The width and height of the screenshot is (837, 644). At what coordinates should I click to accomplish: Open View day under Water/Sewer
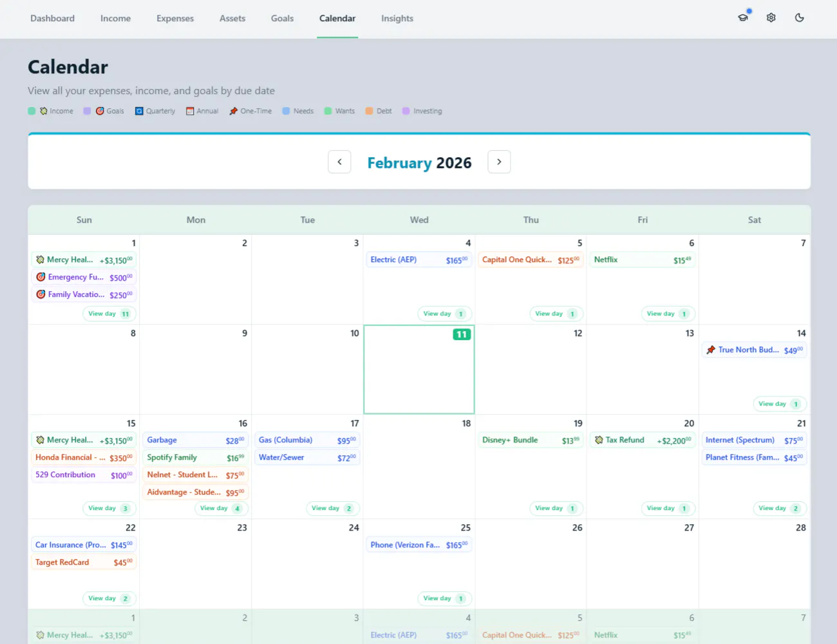click(x=333, y=508)
